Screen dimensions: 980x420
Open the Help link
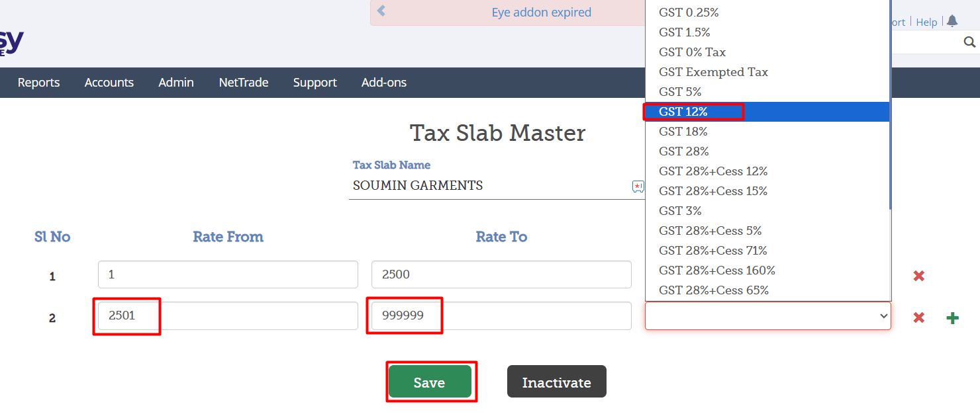tap(926, 22)
